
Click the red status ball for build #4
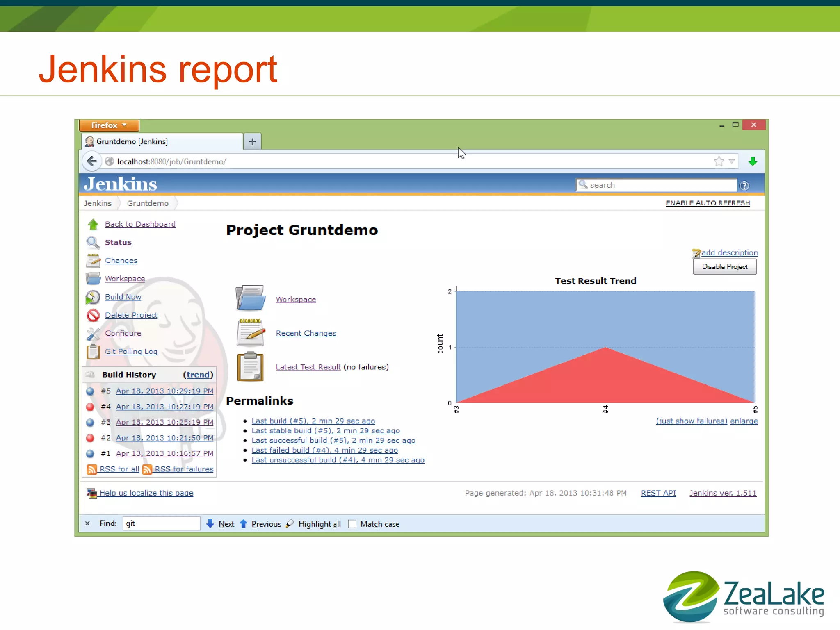(90, 407)
